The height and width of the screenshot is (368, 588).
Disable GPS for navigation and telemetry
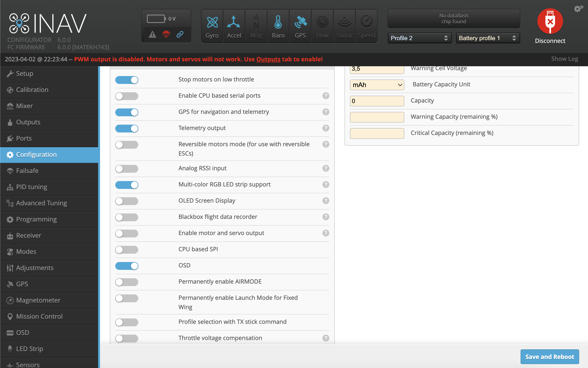[127, 112]
